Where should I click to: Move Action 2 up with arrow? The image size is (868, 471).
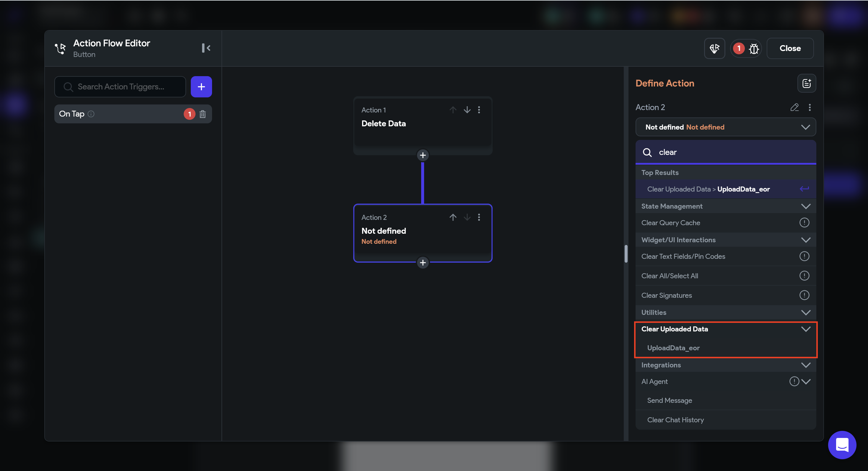point(452,217)
